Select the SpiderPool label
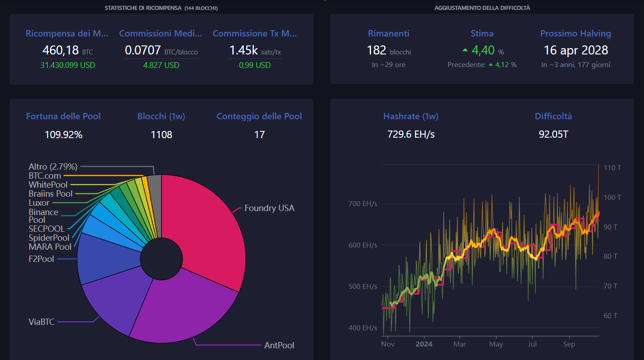The width and height of the screenshot is (644, 360). click(x=49, y=238)
